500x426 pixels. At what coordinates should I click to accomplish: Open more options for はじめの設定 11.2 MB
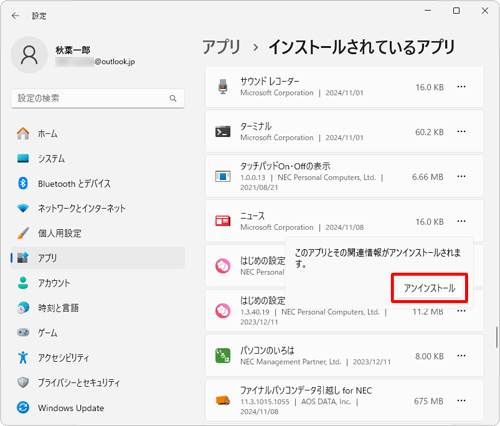pos(461,311)
